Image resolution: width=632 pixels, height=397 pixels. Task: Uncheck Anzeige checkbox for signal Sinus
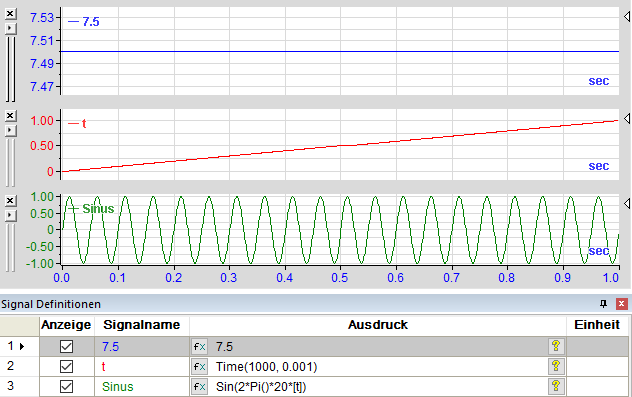point(67,387)
